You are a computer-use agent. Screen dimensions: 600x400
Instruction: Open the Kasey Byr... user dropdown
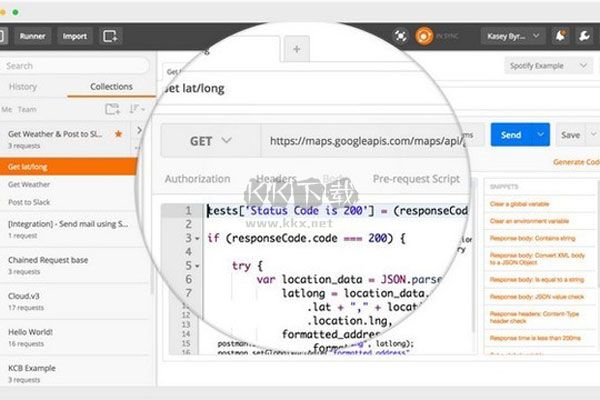[513, 36]
